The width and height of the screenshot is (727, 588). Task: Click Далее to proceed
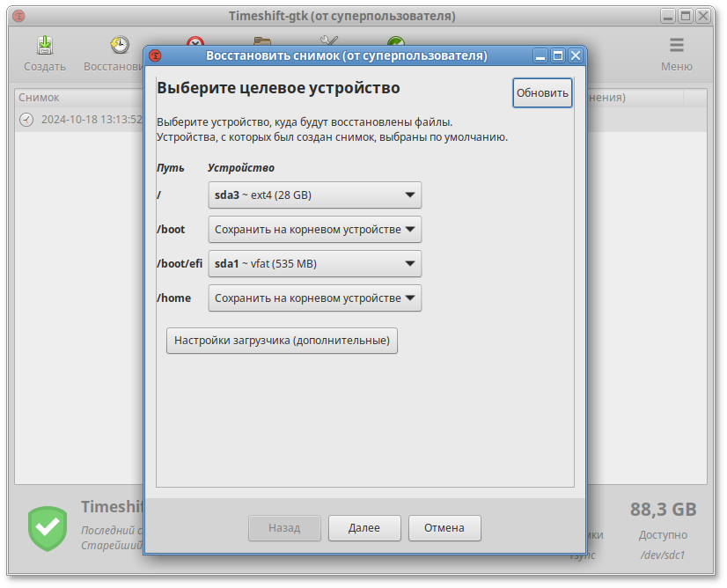click(x=364, y=528)
